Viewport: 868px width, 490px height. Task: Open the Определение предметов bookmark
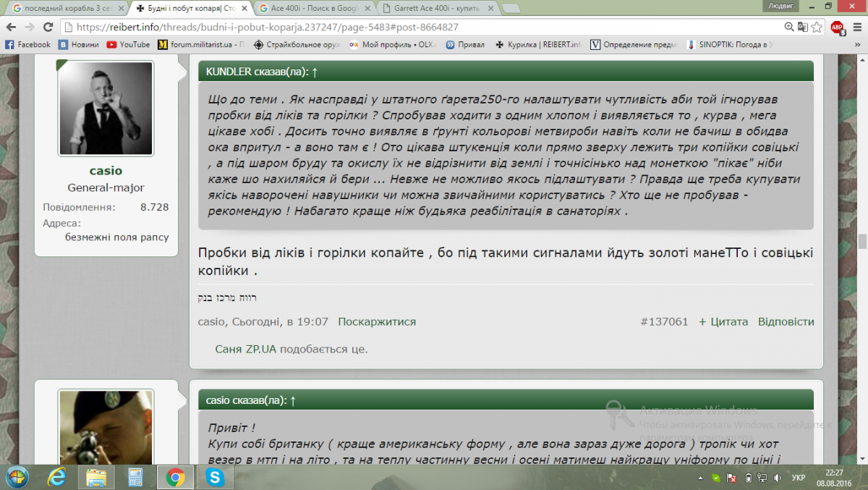click(x=633, y=44)
